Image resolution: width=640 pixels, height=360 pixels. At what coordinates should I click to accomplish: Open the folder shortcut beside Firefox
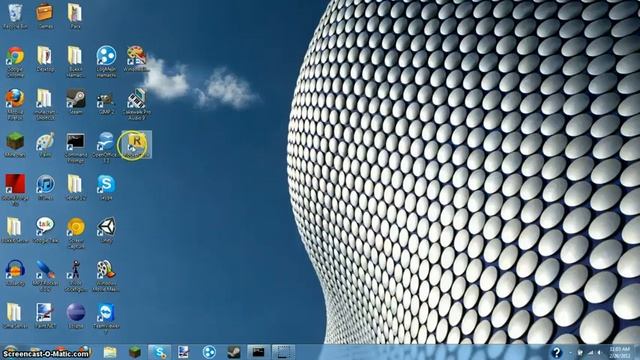point(45,104)
